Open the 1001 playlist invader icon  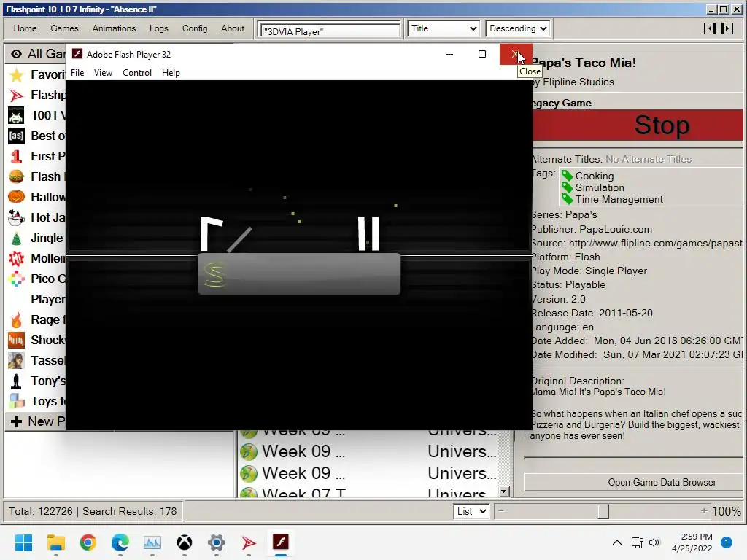16,116
